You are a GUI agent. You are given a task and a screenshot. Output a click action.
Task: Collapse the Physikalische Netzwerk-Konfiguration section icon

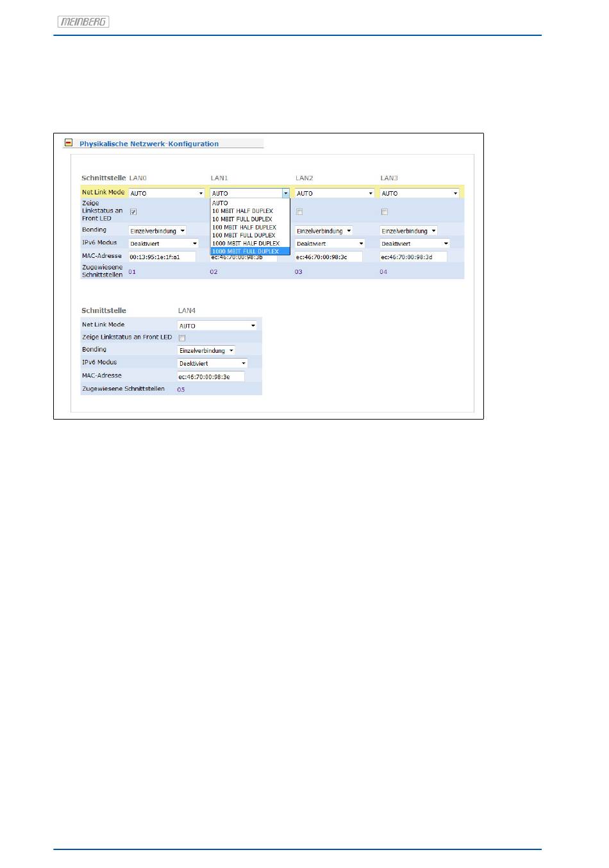pos(69,143)
